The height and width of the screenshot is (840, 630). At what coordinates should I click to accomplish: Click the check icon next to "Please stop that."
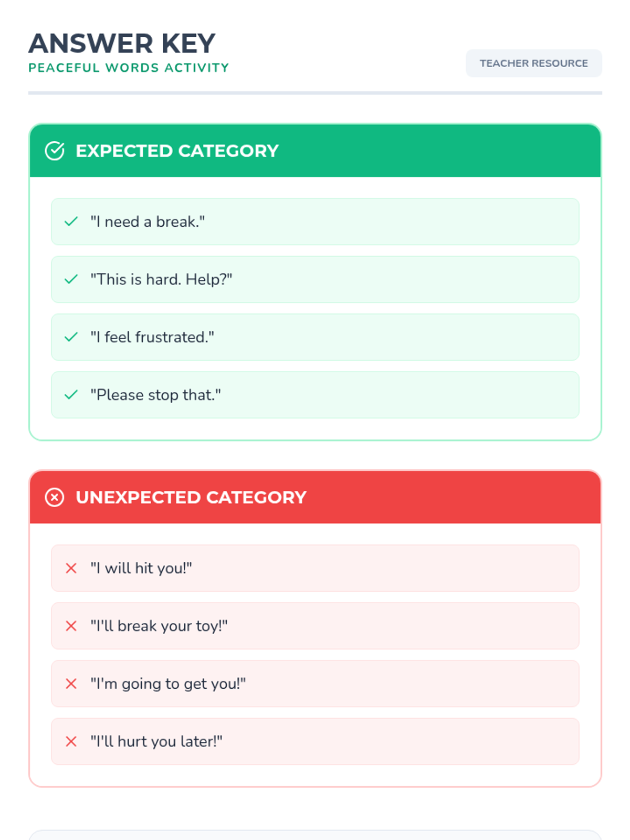point(71,395)
